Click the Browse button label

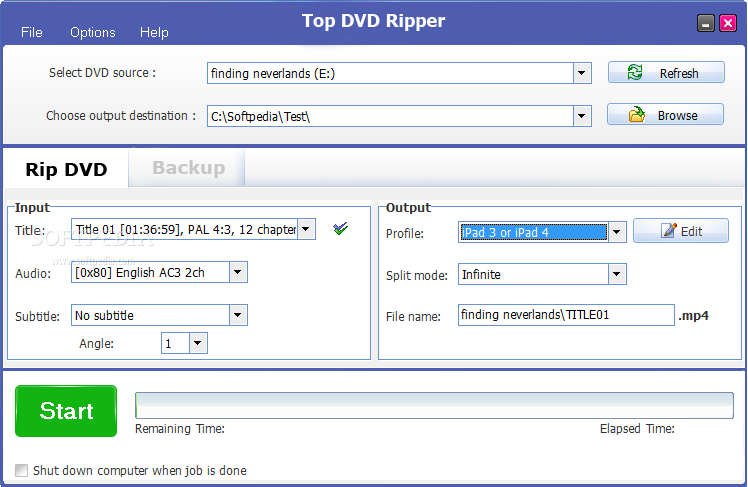[677, 115]
